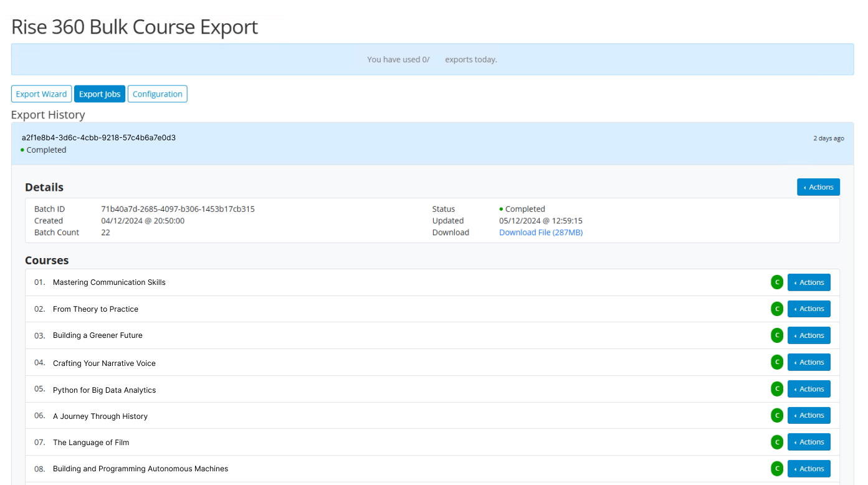This screenshot has height=485, width=868.
Task: Click course title Crafting Your Narrative Voice
Action: pyautogui.click(x=104, y=363)
